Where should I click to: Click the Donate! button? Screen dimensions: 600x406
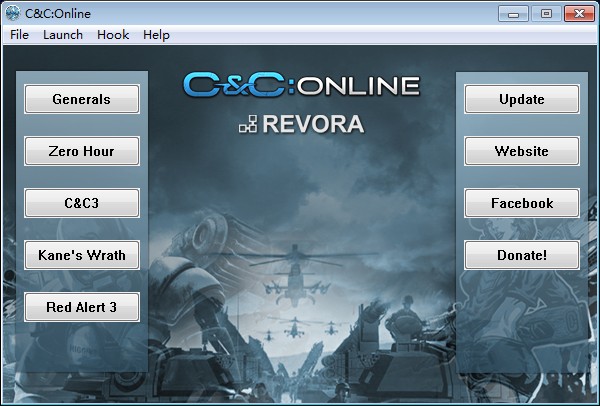[522, 255]
